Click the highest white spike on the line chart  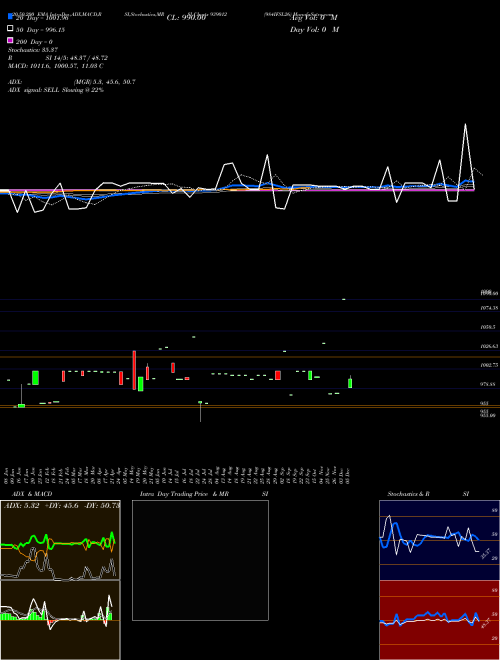pyautogui.click(x=465, y=125)
